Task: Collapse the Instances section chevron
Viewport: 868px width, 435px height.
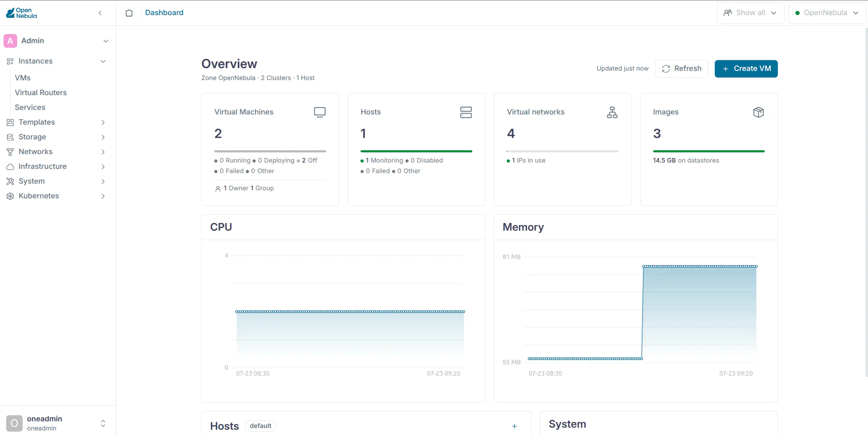Action: click(x=103, y=61)
